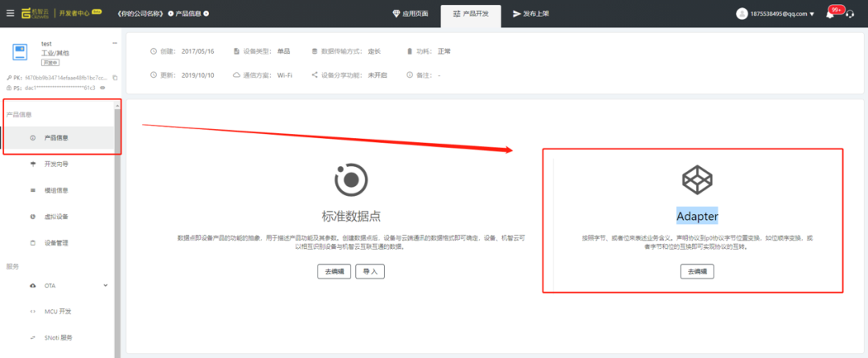Click the Adapter cube icon
The image size is (868, 358).
coord(697,180)
